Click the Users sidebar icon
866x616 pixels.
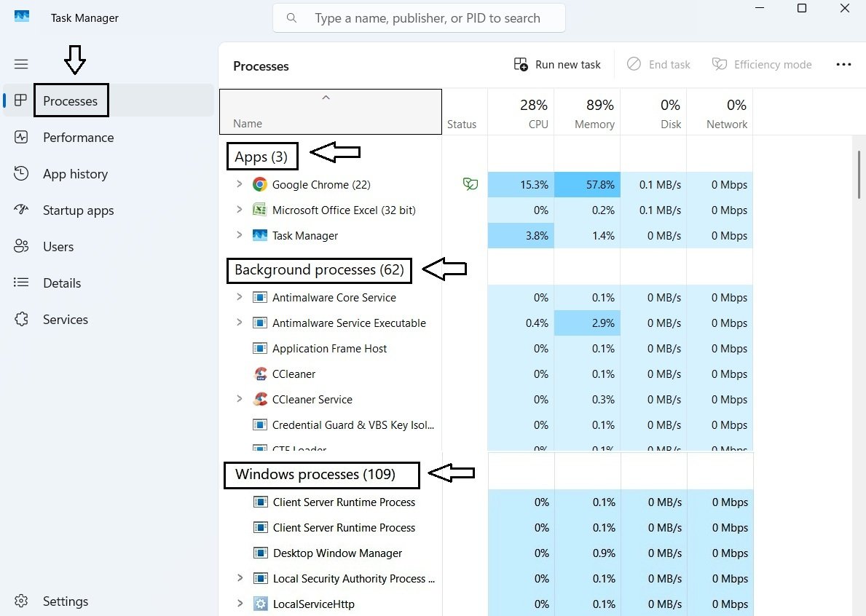[x=21, y=246]
